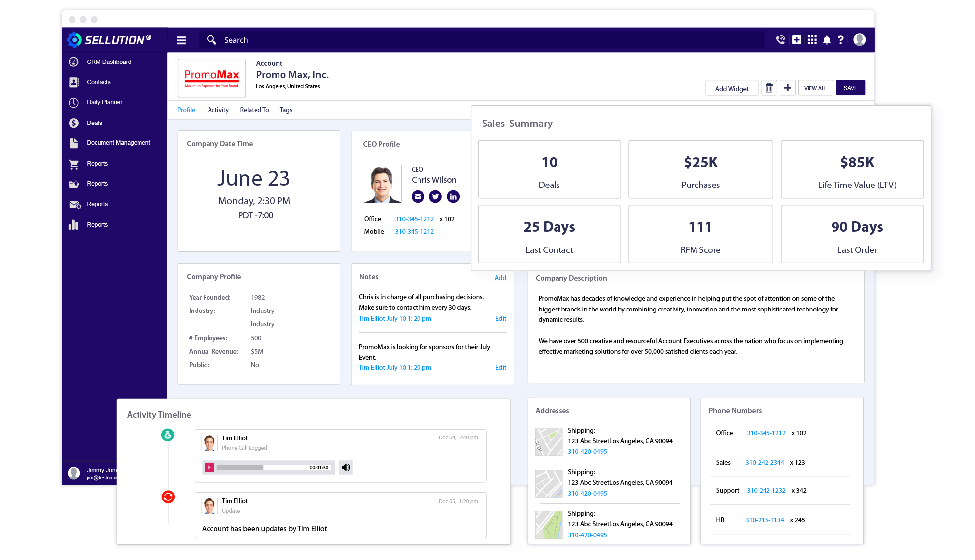Open Chris Wilson's Twitter icon
975x560 pixels.
435,197
